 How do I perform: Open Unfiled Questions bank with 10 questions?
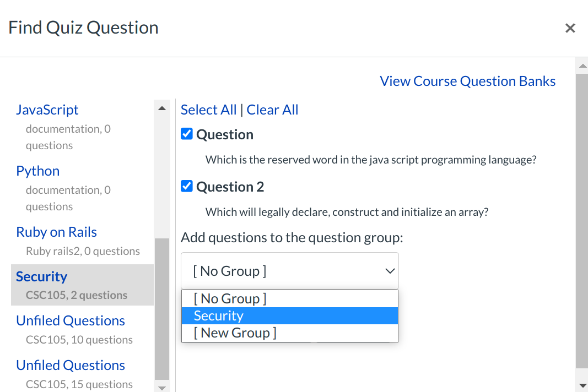click(71, 320)
